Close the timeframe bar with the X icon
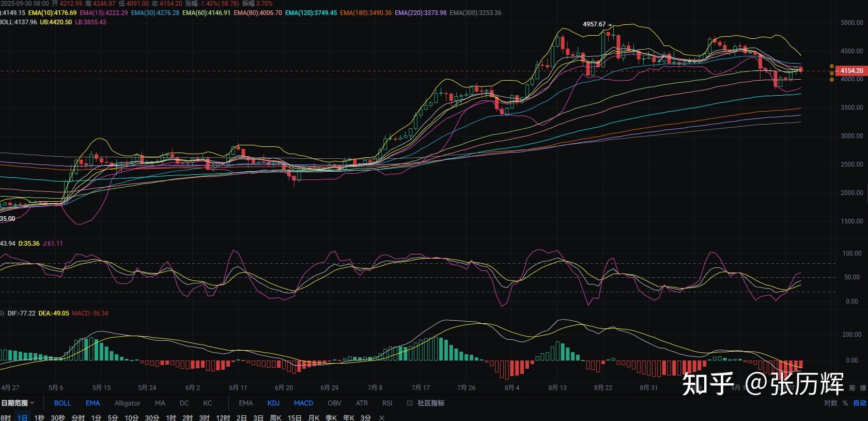This screenshot has height=421, width=868. tap(382, 417)
